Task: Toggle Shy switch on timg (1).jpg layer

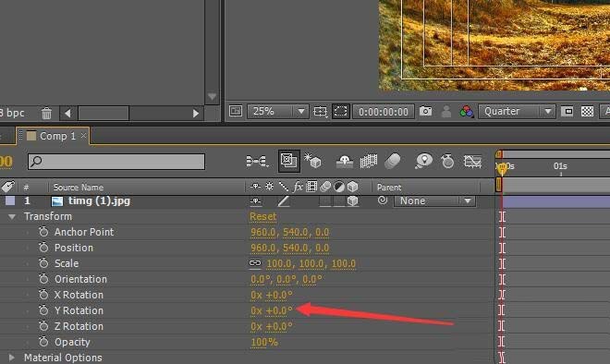Action: pyautogui.click(x=256, y=201)
